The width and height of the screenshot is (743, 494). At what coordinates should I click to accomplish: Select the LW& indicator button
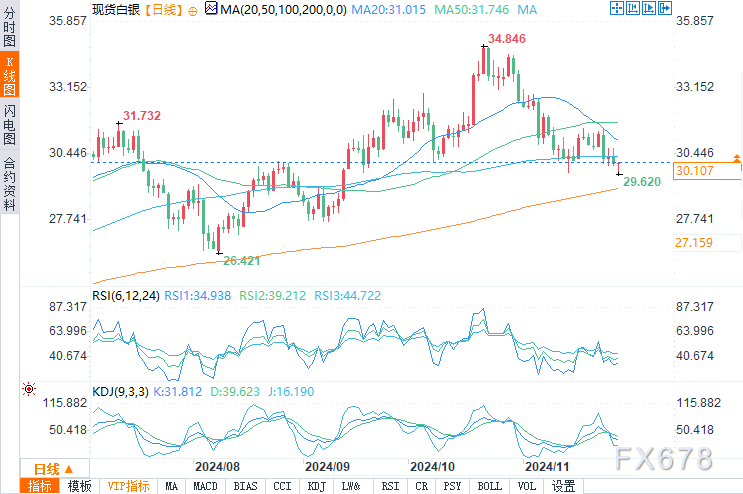tap(351, 486)
